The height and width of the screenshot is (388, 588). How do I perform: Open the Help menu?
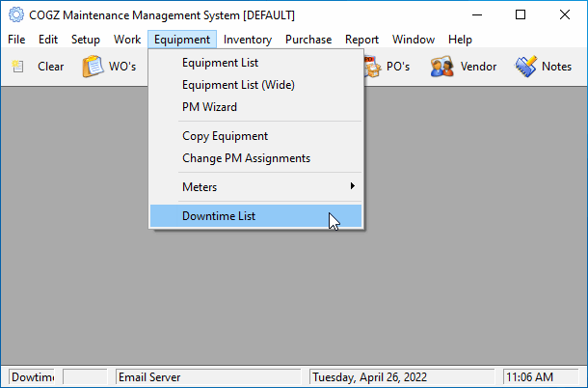(x=460, y=40)
